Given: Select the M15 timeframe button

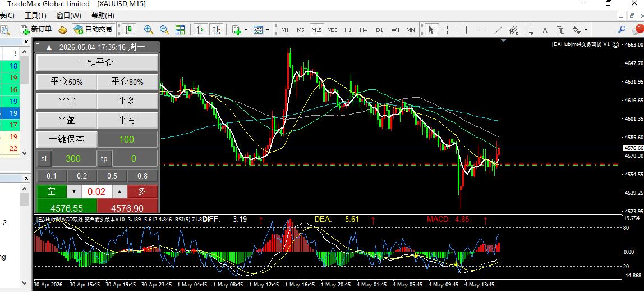Looking at the screenshot, I should [316, 30].
